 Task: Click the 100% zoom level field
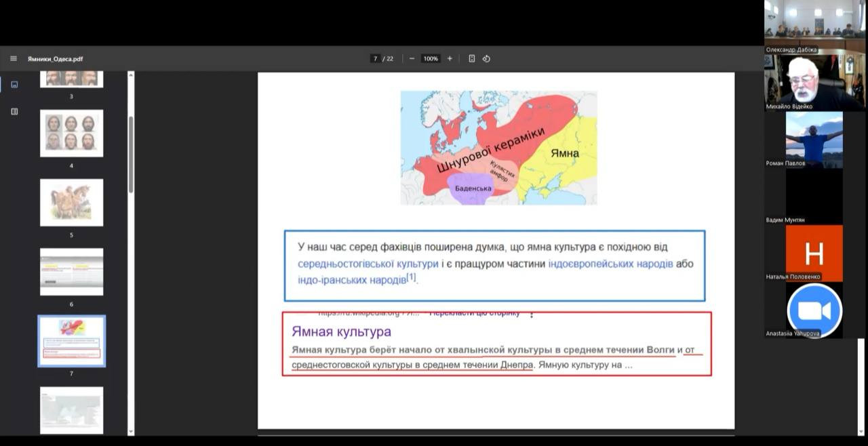tap(431, 59)
